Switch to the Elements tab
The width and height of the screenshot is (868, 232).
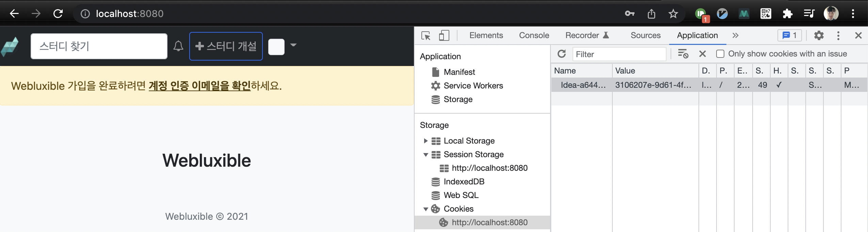click(486, 35)
